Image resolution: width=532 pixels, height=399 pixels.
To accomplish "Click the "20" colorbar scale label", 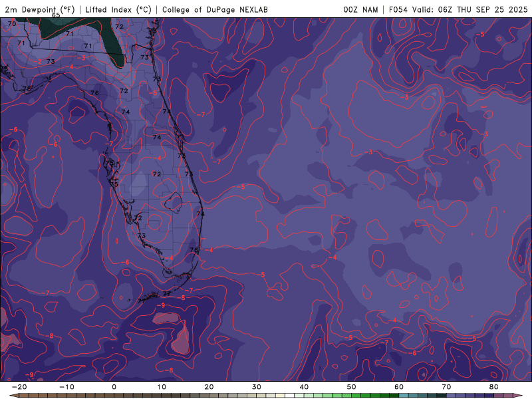I will [x=209, y=387].
